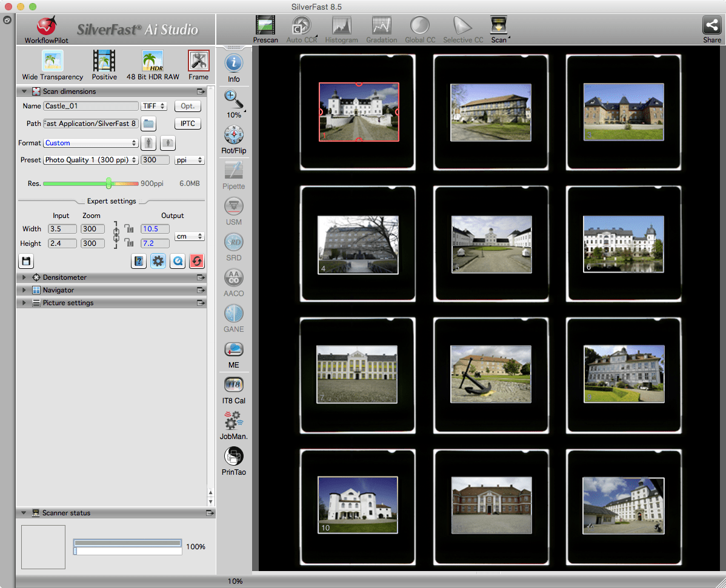Click the IPTC button
726x588 pixels.
click(x=187, y=124)
